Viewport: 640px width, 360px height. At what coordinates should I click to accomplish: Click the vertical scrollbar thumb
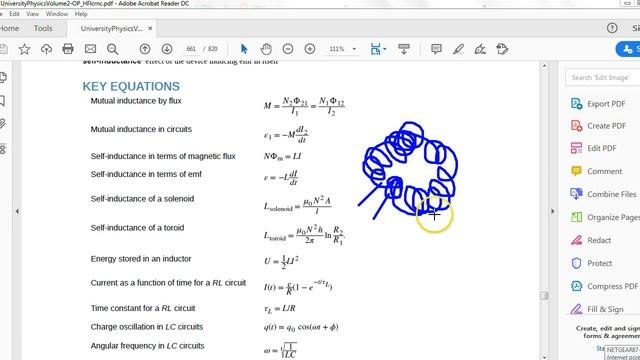[544, 296]
